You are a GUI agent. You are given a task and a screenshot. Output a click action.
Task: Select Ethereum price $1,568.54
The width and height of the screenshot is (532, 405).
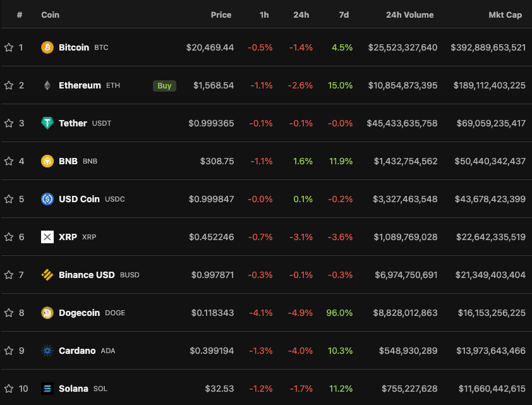pyautogui.click(x=214, y=85)
